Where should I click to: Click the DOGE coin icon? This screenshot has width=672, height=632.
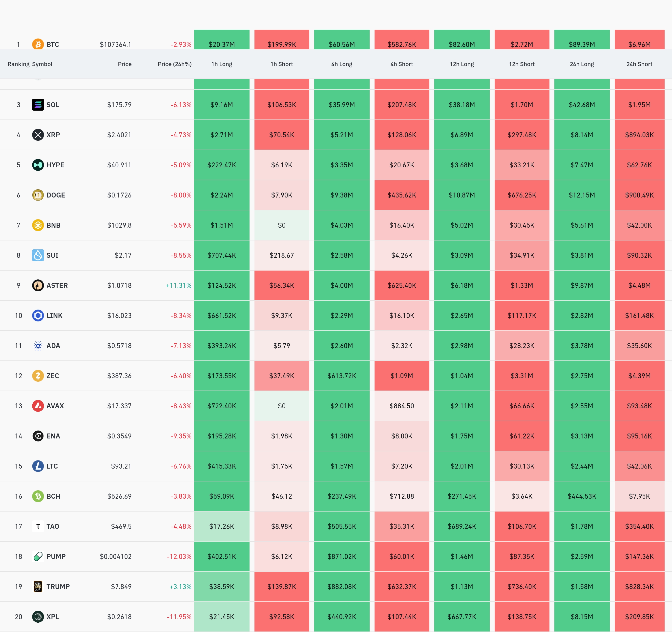[38, 195]
